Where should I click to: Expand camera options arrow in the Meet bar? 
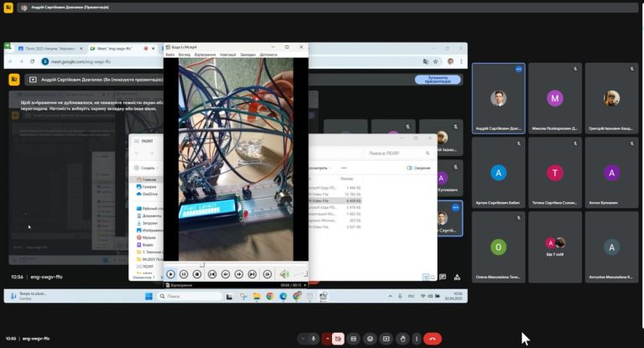pyautogui.click(x=327, y=339)
